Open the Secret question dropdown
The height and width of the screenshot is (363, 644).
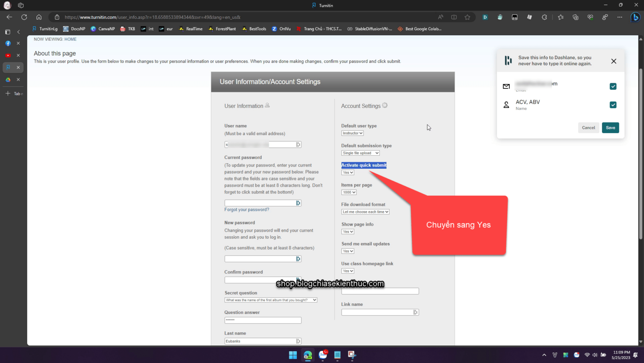(x=271, y=300)
